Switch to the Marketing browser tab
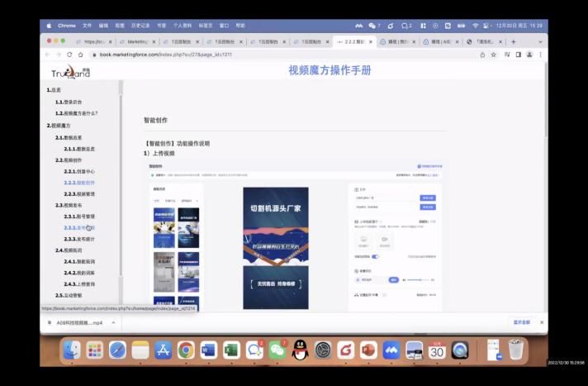 [x=136, y=41]
